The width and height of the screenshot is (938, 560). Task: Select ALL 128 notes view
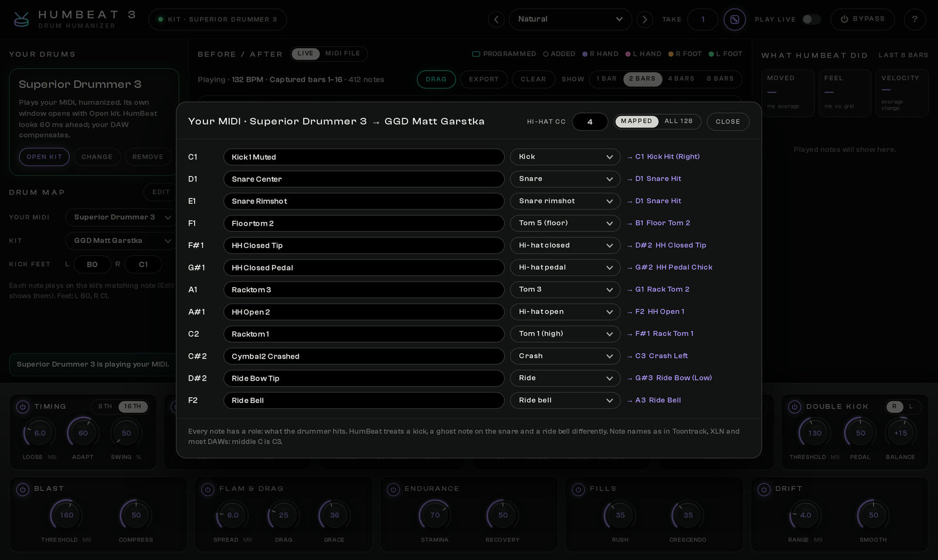click(678, 121)
